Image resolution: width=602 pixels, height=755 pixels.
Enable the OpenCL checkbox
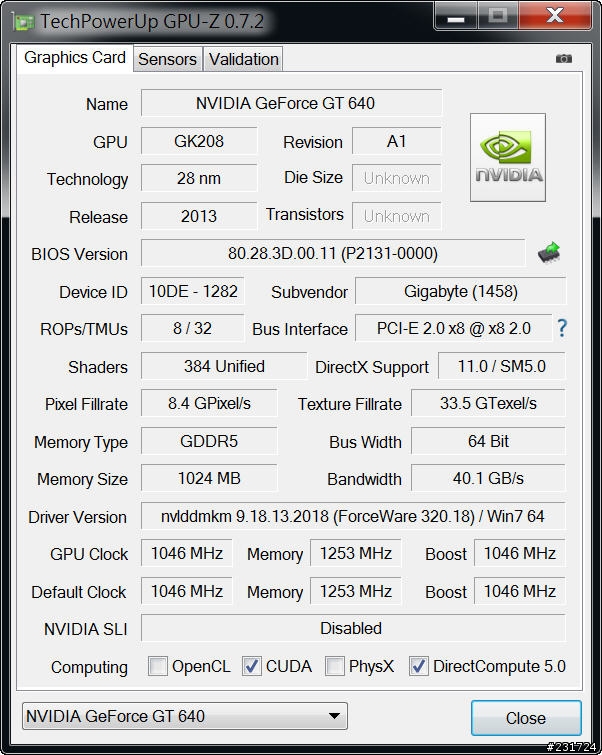(x=157, y=666)
